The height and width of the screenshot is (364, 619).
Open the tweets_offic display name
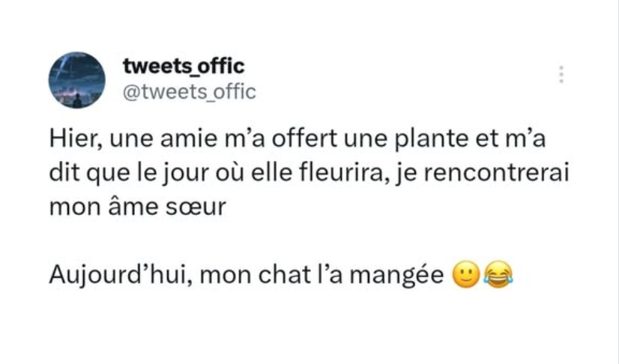point(184,67)
